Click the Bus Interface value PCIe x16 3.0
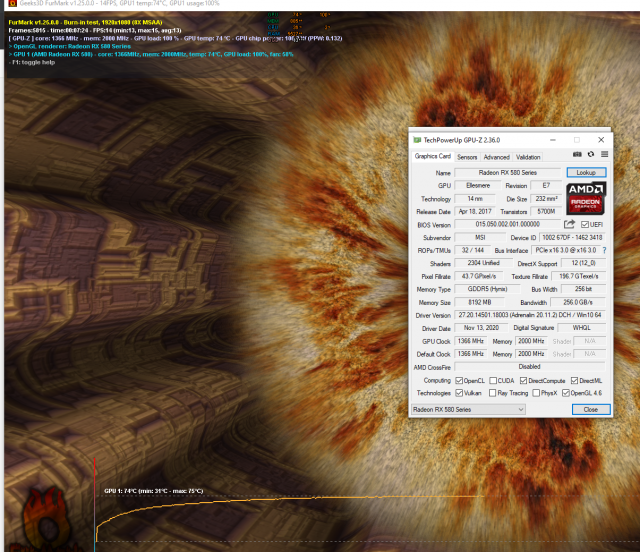This screenshot has width=640, height=552. click(x=566, y=250)
